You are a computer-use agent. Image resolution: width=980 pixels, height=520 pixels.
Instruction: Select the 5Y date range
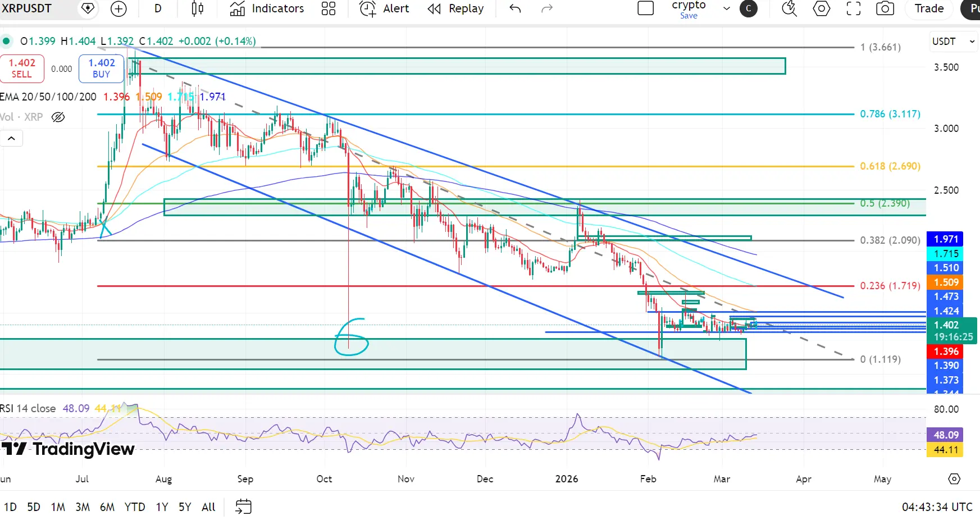click(x=185, y=507)
